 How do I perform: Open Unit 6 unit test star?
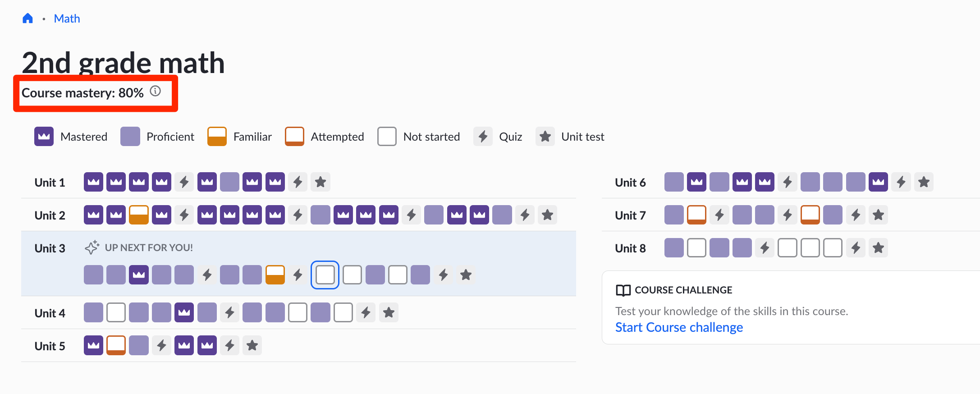pos(924,182)
